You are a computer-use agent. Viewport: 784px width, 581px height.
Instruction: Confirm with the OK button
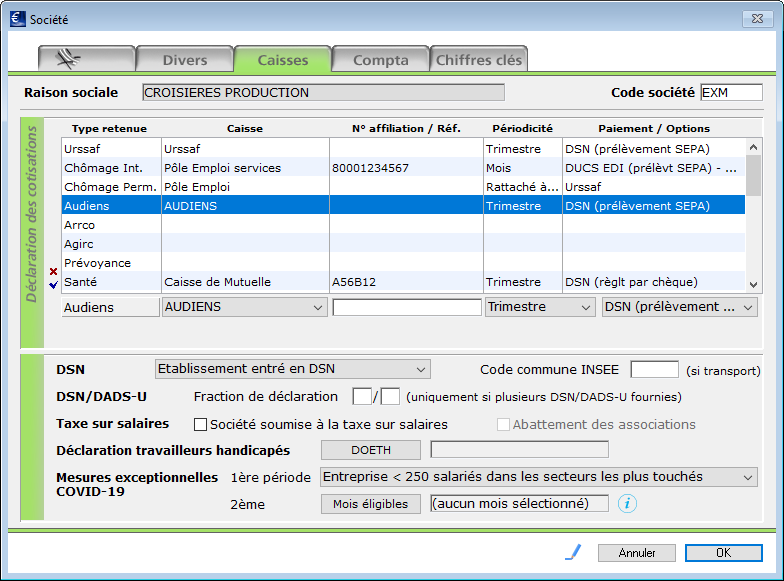pyautogui.click(x=724, y=552)
